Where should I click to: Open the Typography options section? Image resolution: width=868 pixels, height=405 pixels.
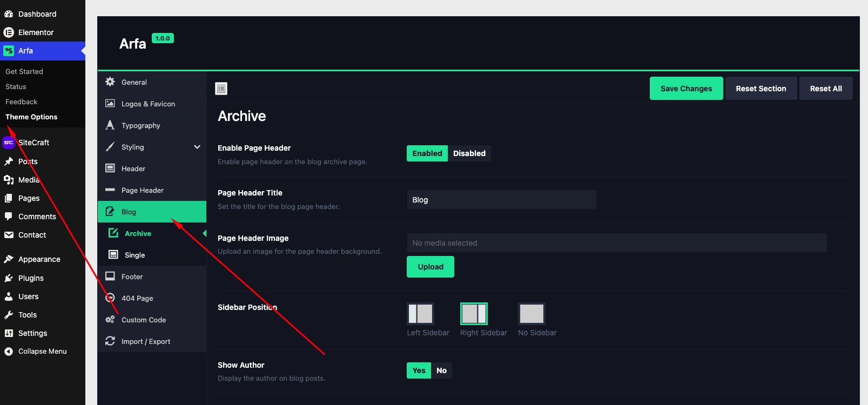tap(152, 125)
